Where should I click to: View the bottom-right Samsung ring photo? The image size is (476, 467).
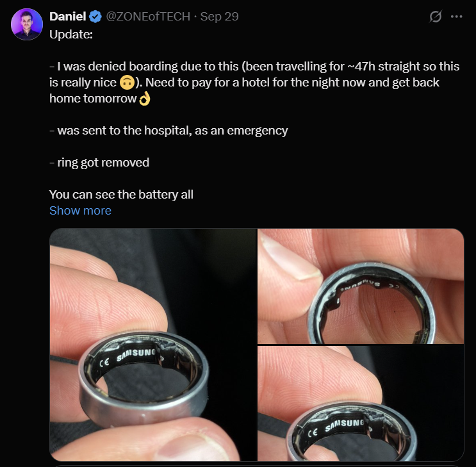point(360,404)
